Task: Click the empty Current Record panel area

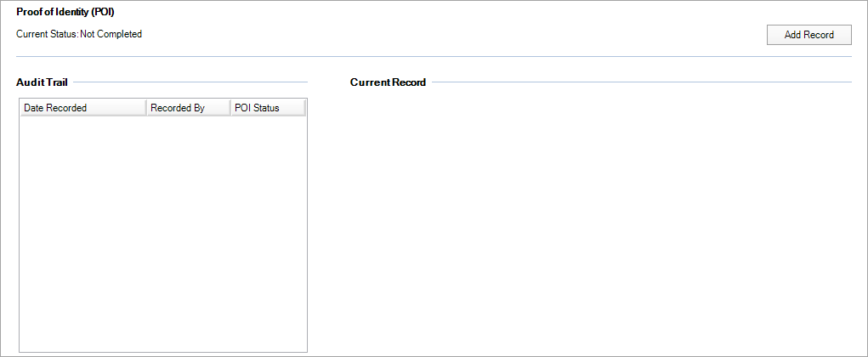Action: tap(599, 221)
